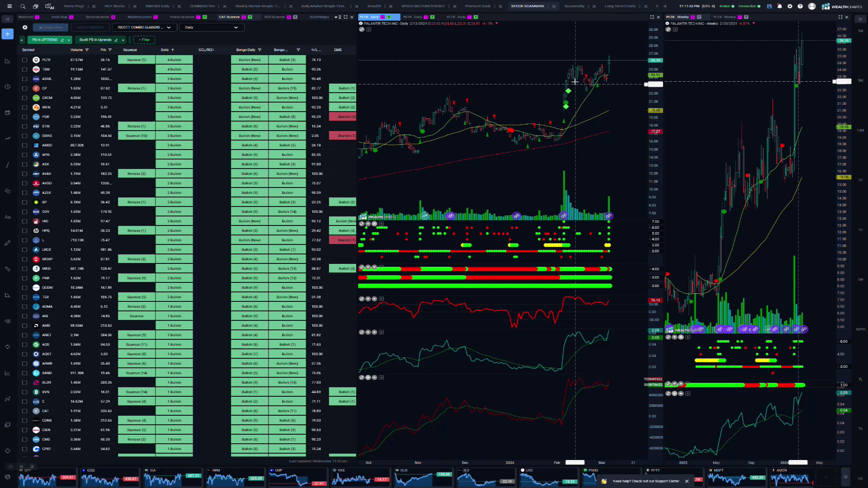
Task: Remove the Scott PB in Uptrends filter
Action: tap(123, 40)
